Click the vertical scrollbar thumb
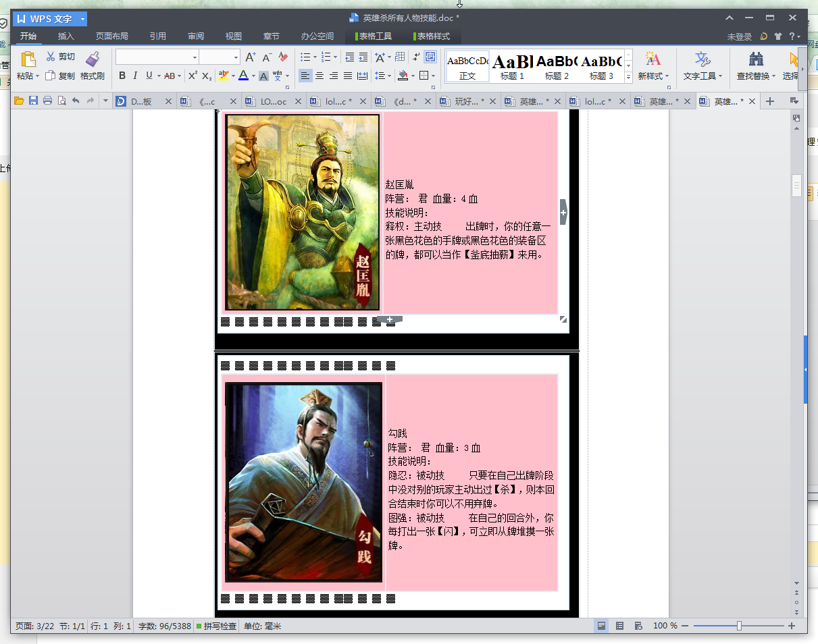 [796, 185]
